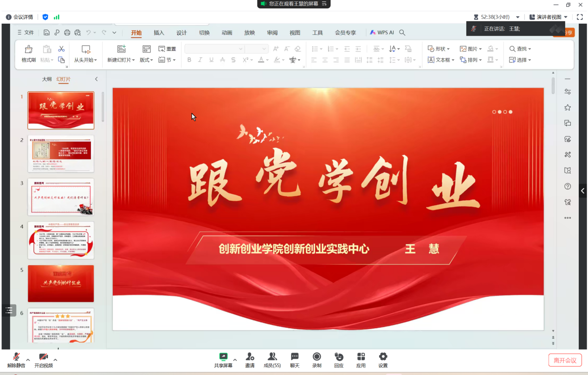Open the Outline (大纲) tab in the slide panel

[x=47, y=79]
